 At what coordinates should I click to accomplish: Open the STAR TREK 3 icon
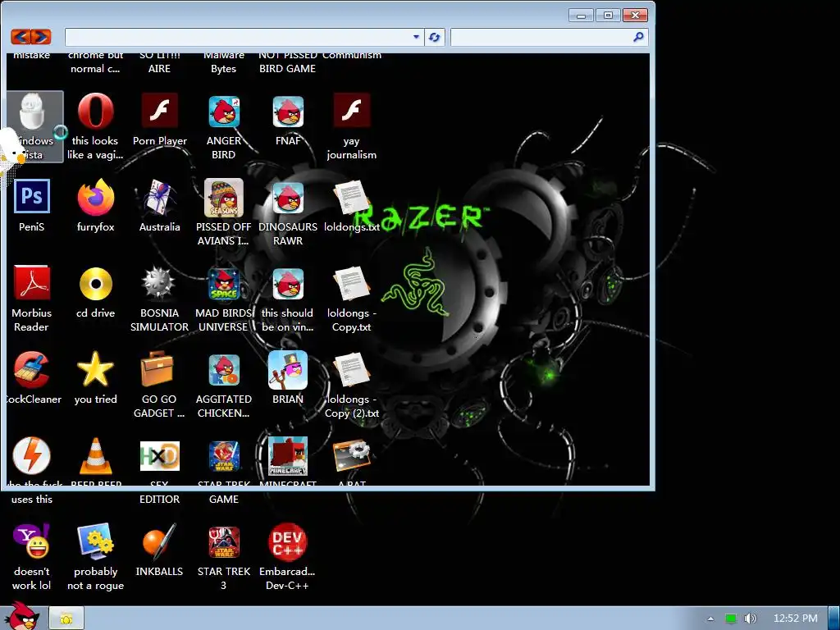pos(224,542)
